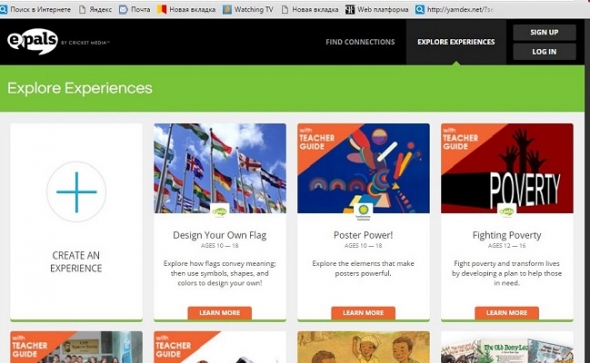Open the group photo Teacher Guide thumbnail
The height and width of the screenshot is (363, 590).
click(76, 347)
